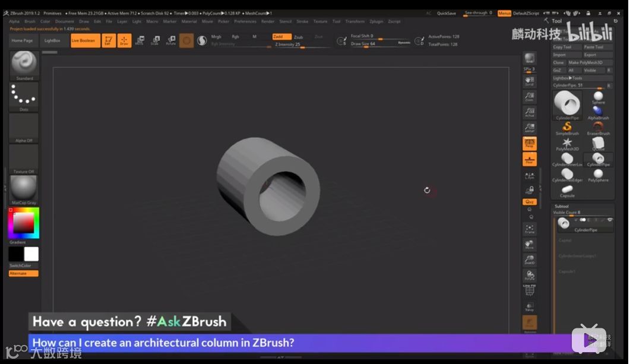
Task: Select the QCube tool thumbnail
Action: (599, 144)
